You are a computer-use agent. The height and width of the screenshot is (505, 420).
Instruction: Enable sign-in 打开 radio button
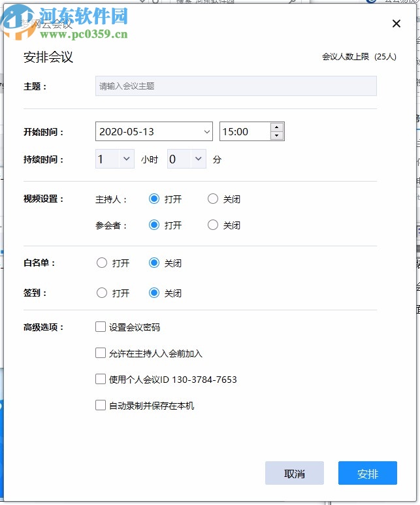click(102, 293)
